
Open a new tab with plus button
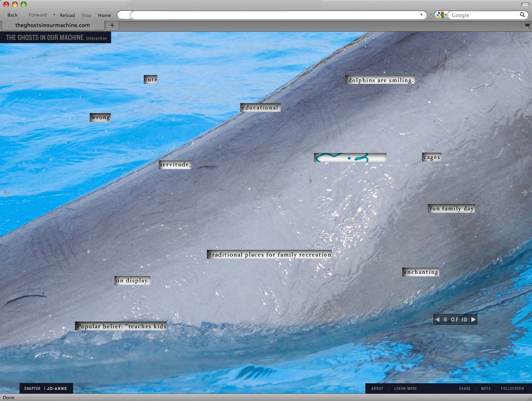[112, 26]
